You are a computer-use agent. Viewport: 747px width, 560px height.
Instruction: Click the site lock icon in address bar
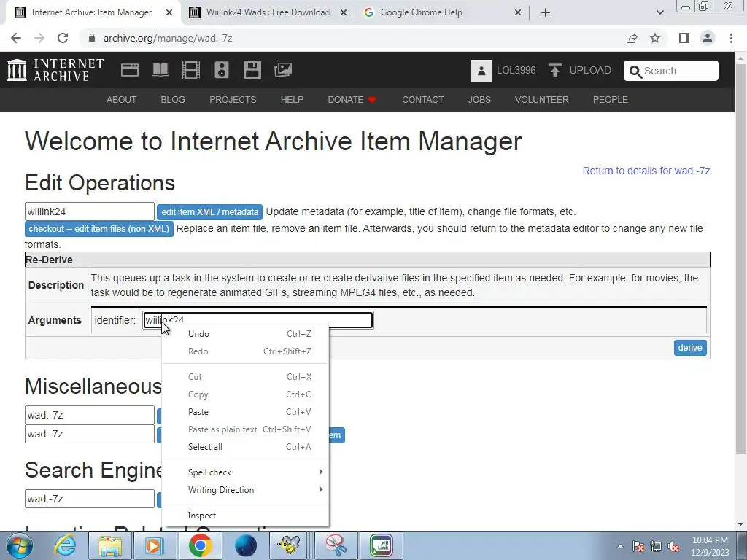pyautogui.click(x=92, y=38)
